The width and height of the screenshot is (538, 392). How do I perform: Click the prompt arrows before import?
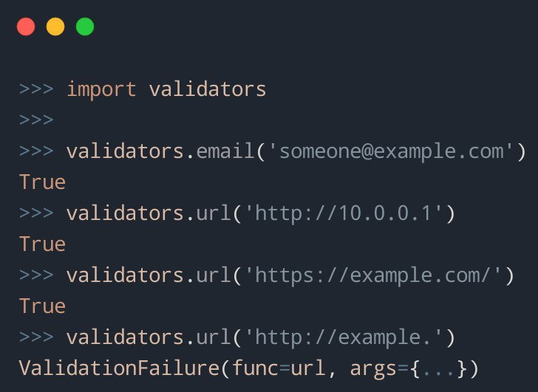click(36, 89)
